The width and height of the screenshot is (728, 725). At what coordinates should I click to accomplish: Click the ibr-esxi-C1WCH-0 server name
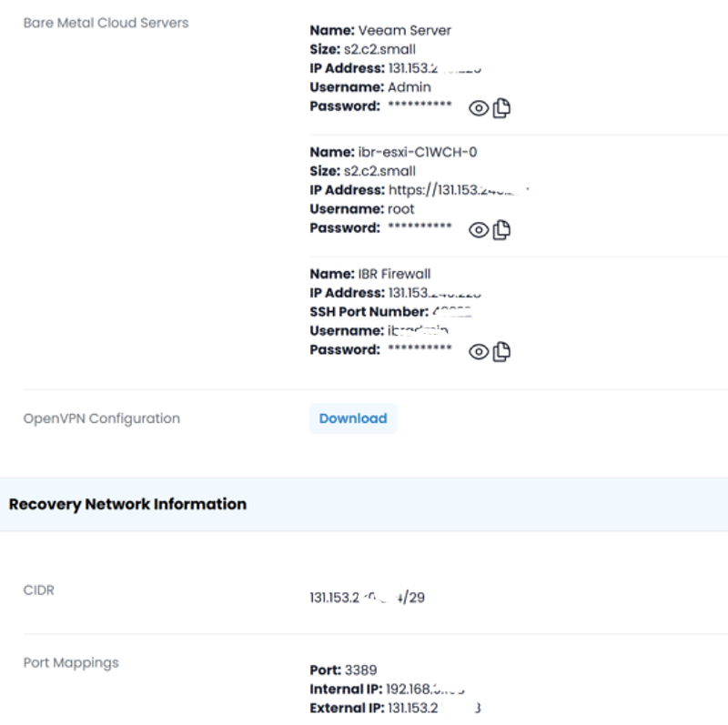click(x=418, y=152)
